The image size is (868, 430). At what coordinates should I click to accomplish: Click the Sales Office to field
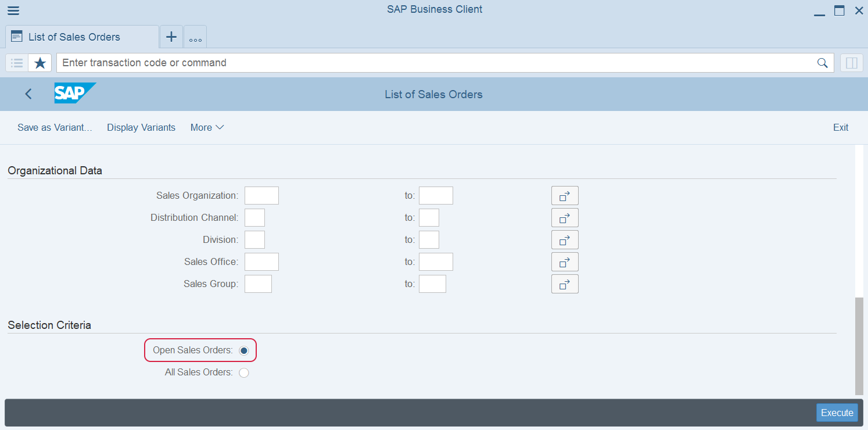436,262
